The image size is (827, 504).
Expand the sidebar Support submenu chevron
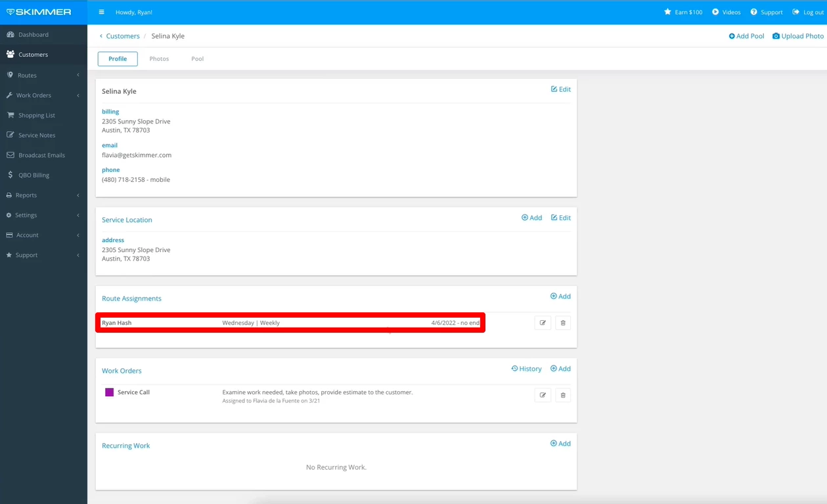[x=78, y=255]
